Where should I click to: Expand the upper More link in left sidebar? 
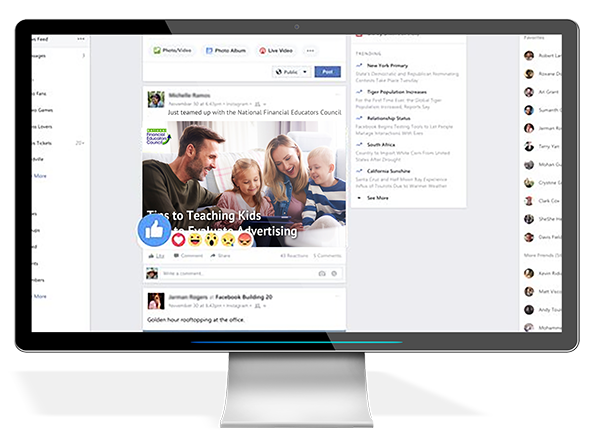40,176
